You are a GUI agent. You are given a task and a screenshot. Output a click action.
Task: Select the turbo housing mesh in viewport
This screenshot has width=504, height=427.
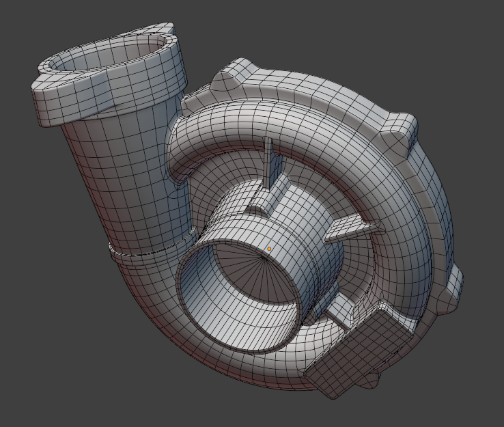247,212
